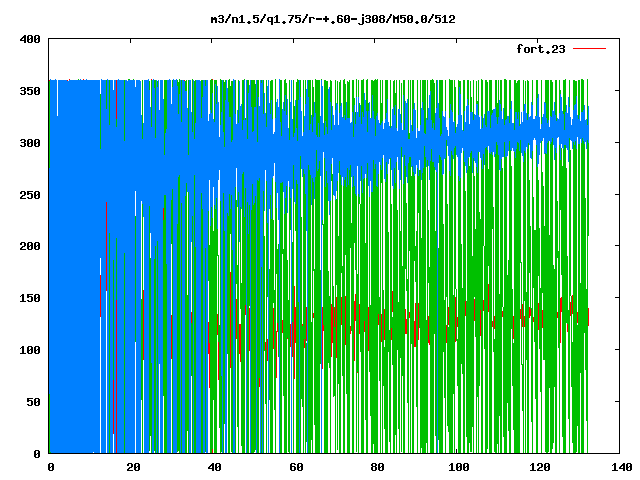Select y-axis tick label 50
This screenshot has width=640, height=480.
(33, 402)
